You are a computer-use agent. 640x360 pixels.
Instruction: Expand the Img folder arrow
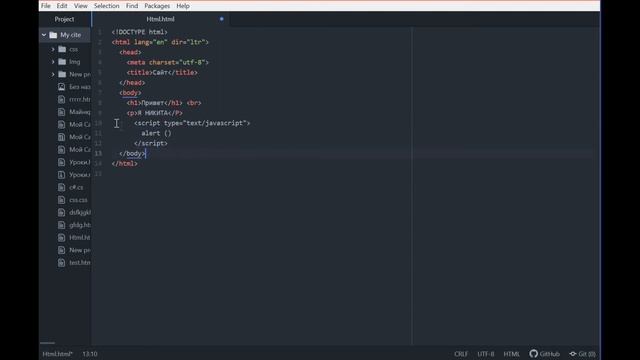[x=53, y=62]
